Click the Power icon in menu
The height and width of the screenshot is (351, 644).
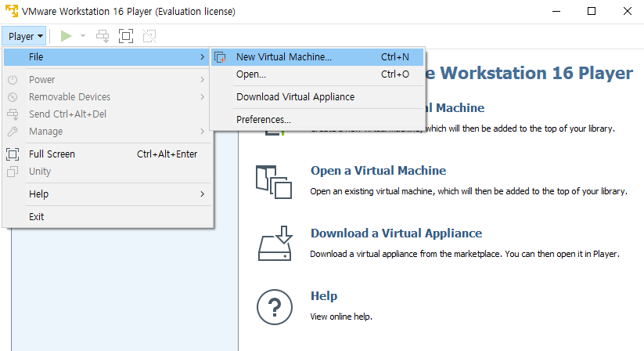click(13, 80)
